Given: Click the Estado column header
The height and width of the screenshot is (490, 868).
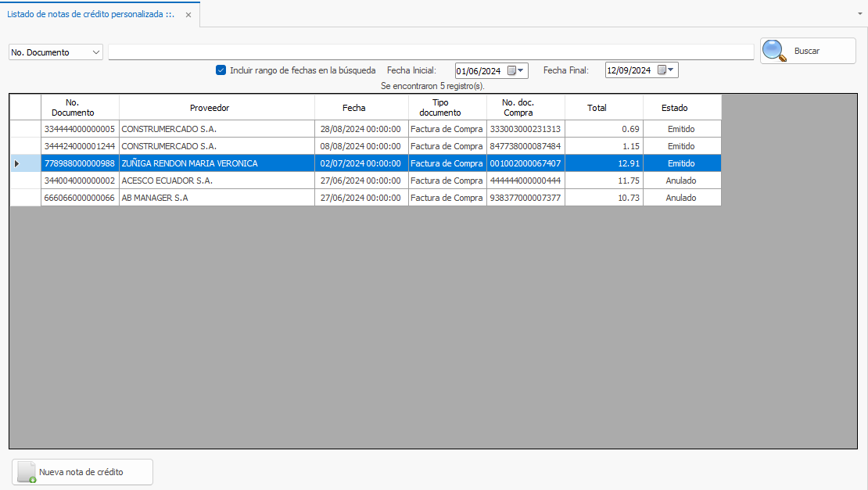Looking at the screenshot, I should (674, 108).
